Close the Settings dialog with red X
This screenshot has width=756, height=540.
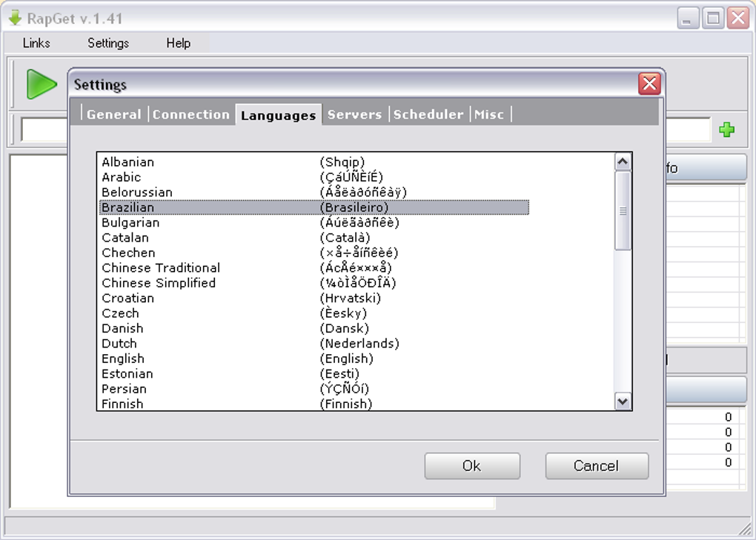pyautogui.click(x=649, y=84)
